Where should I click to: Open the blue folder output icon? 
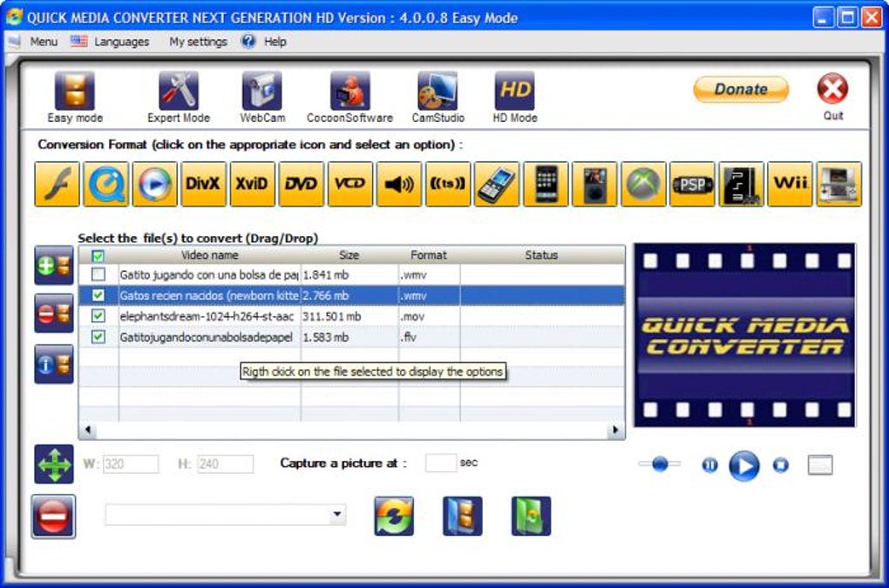463,516
